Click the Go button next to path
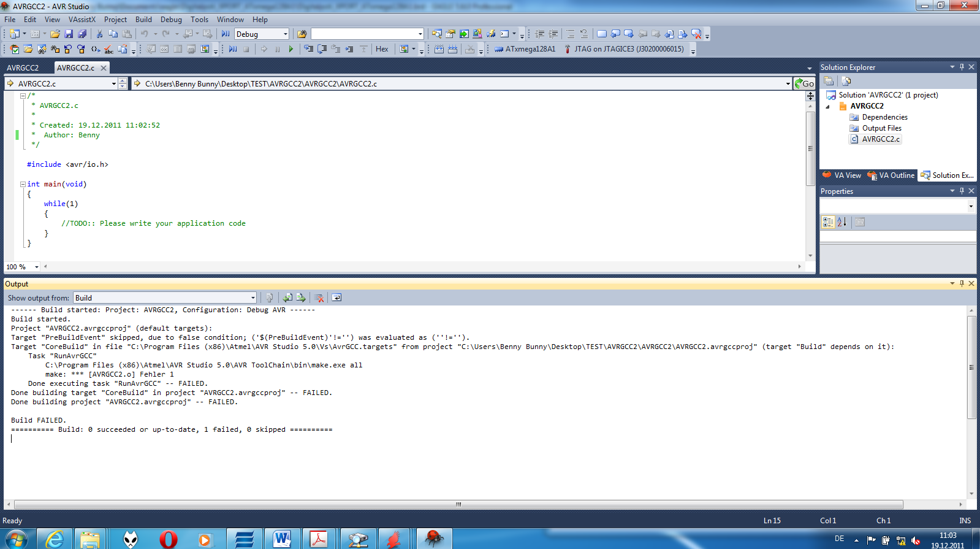The image size is (980, 549). click(x=804, y=84)
